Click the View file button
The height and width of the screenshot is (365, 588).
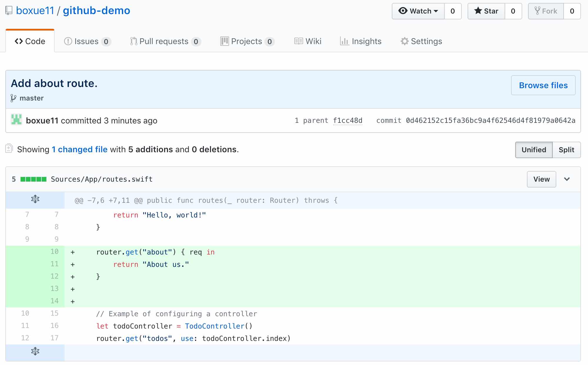541,179
